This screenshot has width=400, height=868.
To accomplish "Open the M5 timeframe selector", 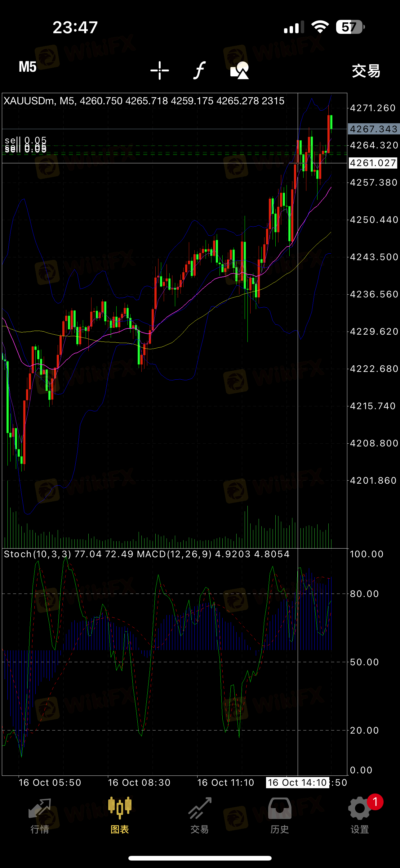I will click(28, 67).
